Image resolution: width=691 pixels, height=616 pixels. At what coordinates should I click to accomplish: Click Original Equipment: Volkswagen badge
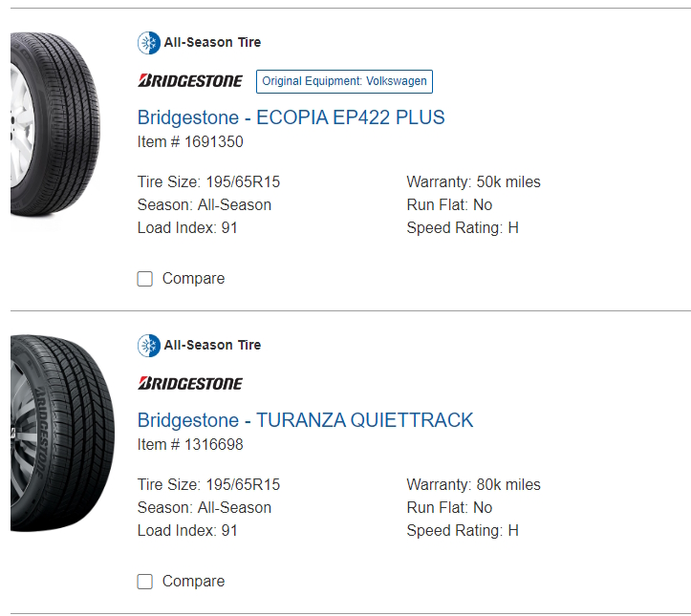(344, 81)
